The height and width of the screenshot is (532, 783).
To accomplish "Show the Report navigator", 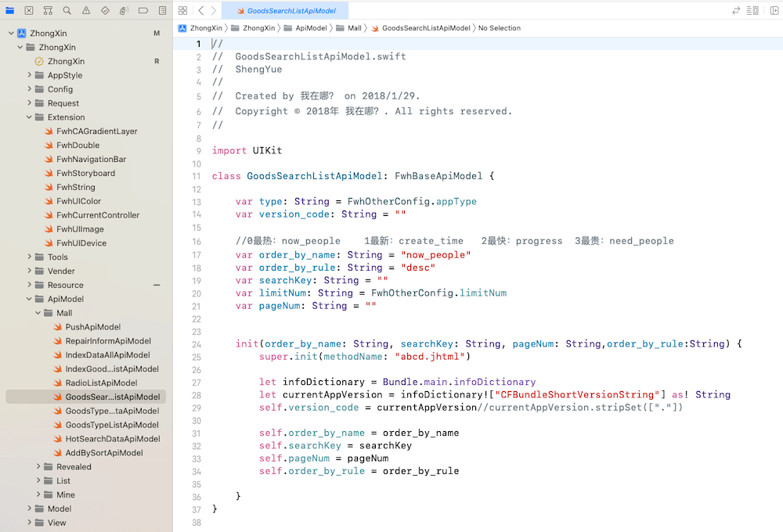I will click(x=162, y=10).
